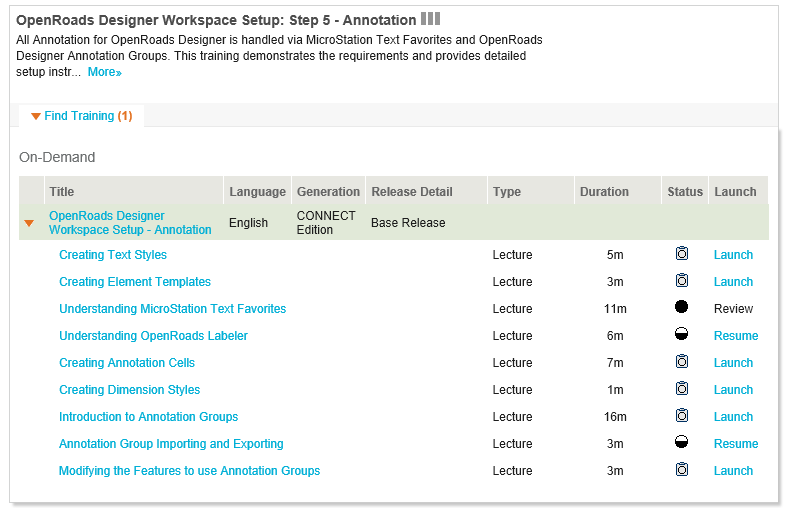Screen dimensions: 787x508
Task: Click the On-Demand section heading
Action: tap(57, 158)
